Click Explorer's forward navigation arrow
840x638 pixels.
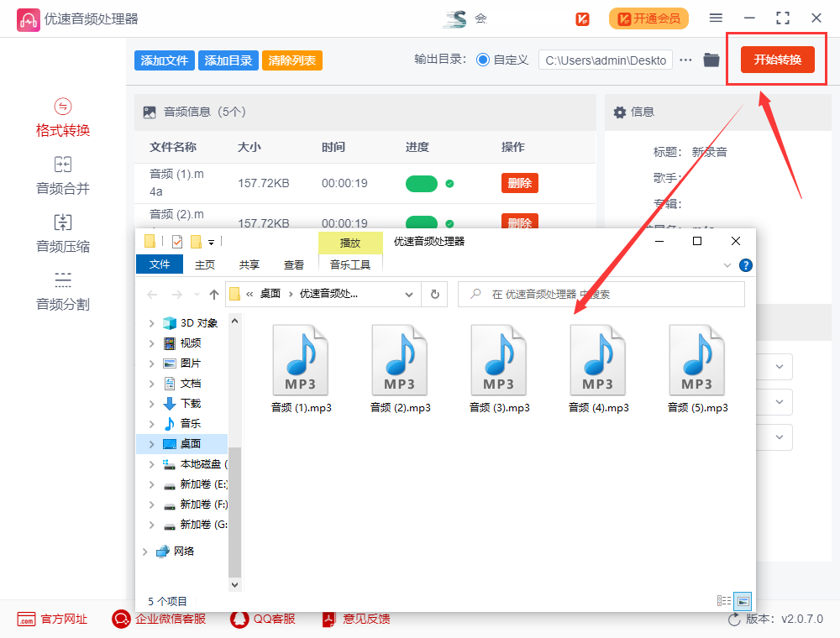point(176,295)
